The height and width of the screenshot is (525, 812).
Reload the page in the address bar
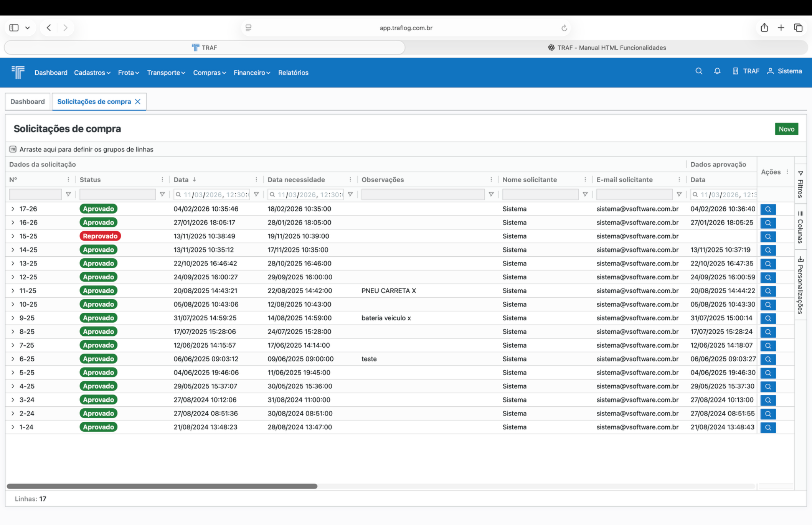pyautogui.click(x=564, y=28)
